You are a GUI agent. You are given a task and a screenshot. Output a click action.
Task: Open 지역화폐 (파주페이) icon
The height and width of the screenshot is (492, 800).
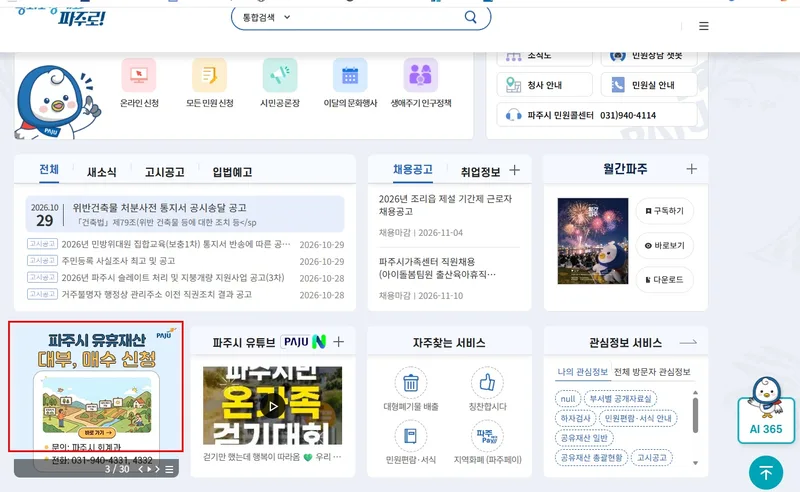coord(487,436)
